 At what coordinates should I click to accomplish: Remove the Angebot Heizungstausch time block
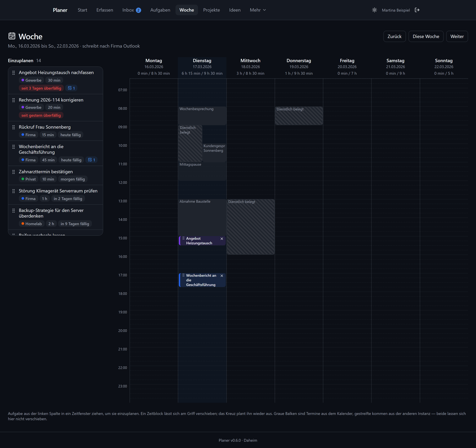coord(222,239)
